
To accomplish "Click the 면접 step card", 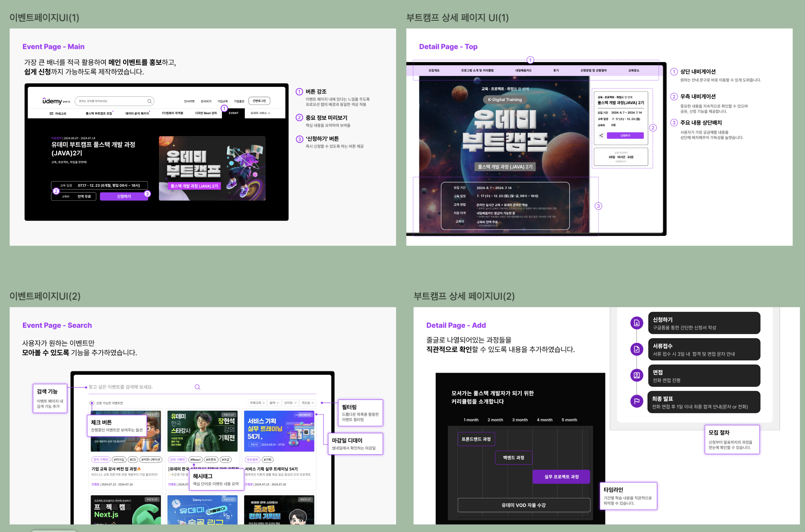I will pos(704,376).
